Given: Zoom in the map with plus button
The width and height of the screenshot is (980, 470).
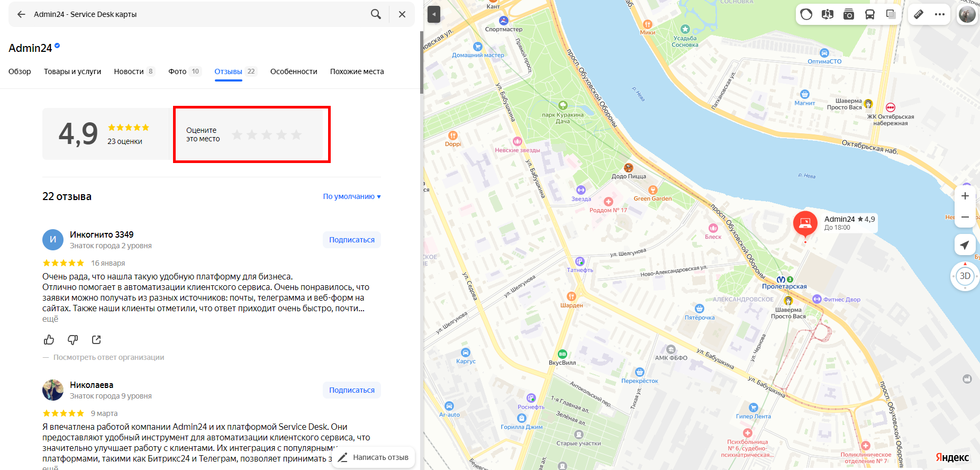Looking at the screenshot, I should (x=965, y=196).
